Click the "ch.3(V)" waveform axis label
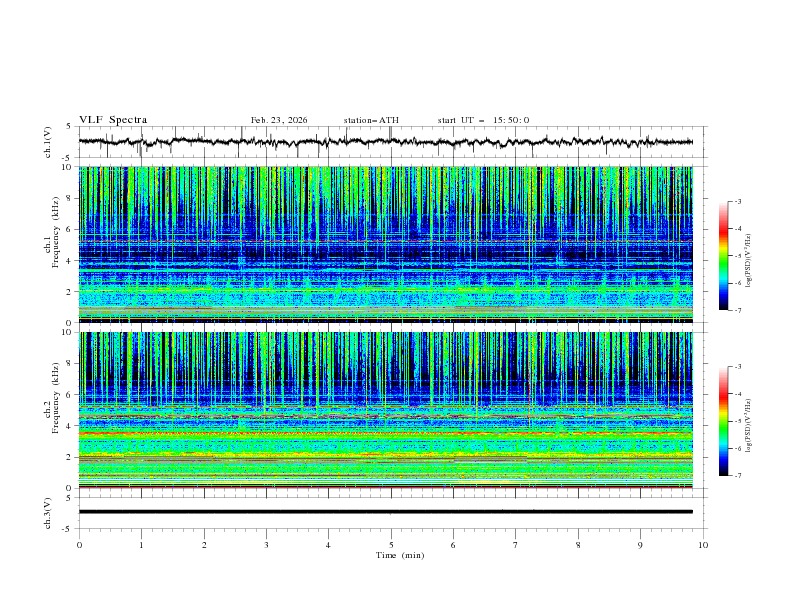The image size is (792, 612). [48, 513]
